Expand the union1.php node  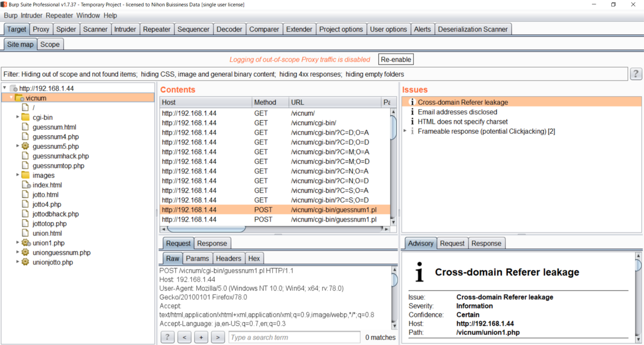18,243
